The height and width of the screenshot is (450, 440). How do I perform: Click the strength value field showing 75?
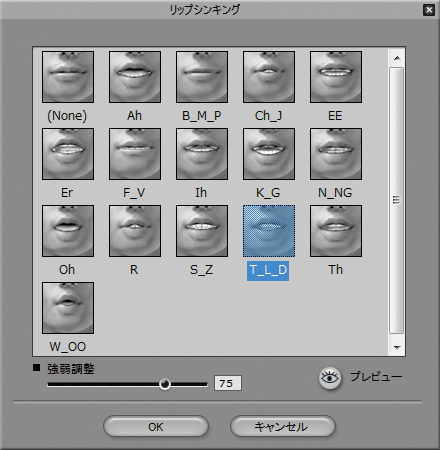(228, 383)
